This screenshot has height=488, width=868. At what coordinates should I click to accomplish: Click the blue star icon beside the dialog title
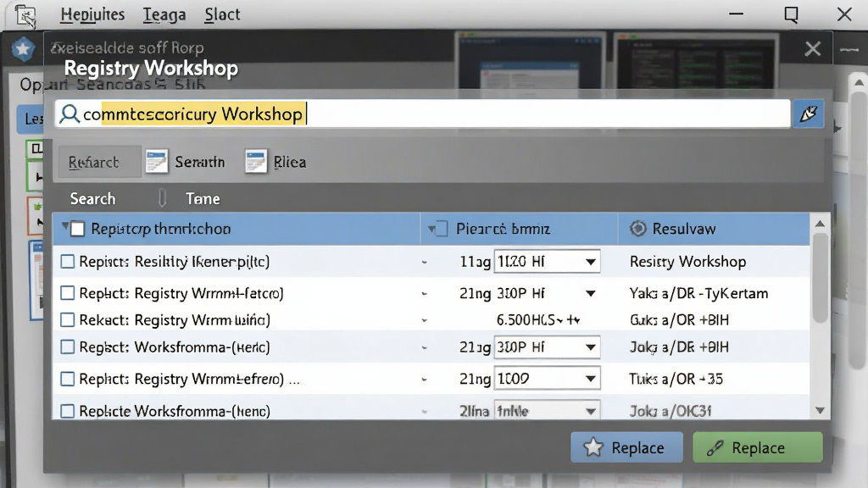23,49
